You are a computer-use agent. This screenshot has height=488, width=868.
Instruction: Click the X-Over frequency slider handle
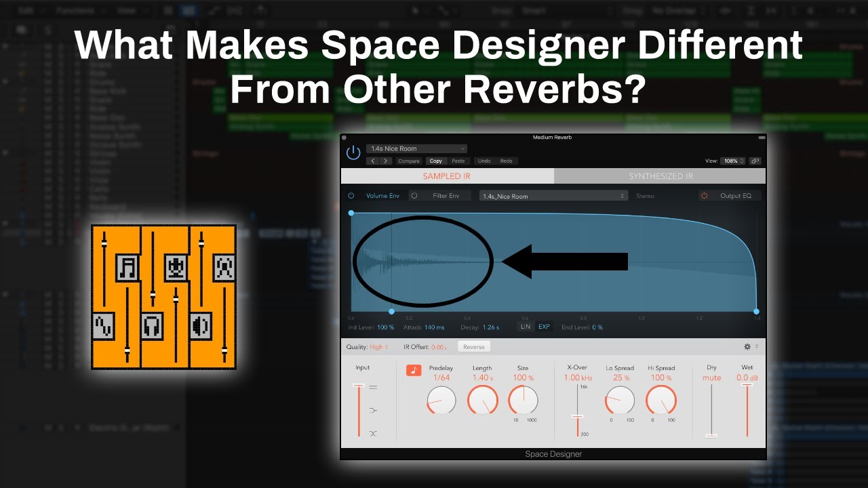[577, 416]
